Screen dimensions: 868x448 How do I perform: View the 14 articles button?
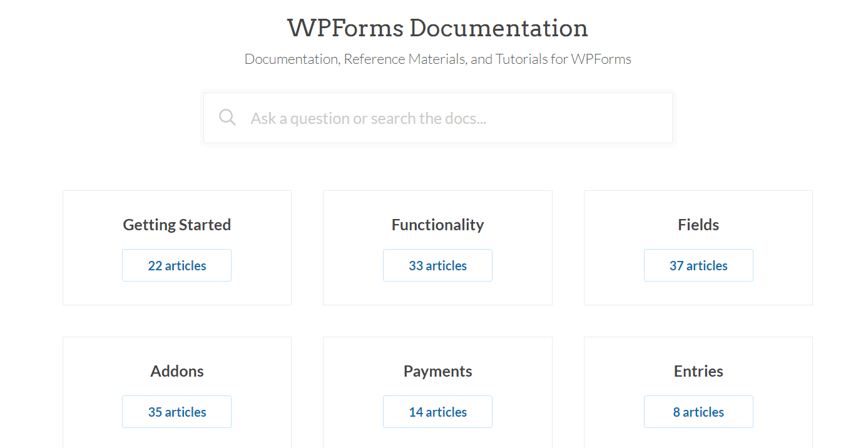coord(437,412)
